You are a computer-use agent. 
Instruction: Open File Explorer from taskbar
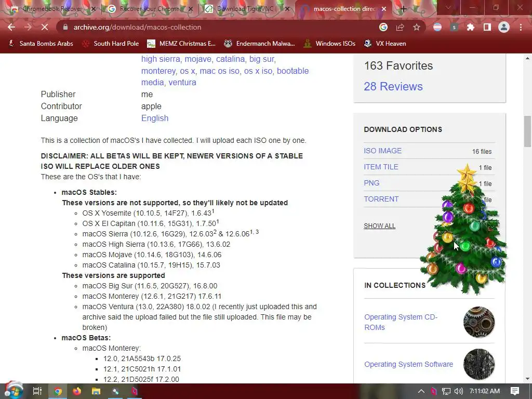click(96, 391)
